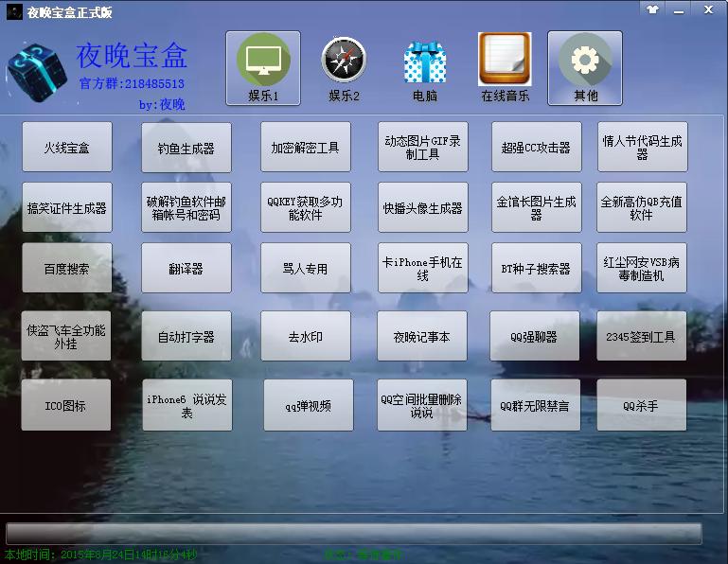
Task: Click the 本地时间 status text
Action: 100,555
